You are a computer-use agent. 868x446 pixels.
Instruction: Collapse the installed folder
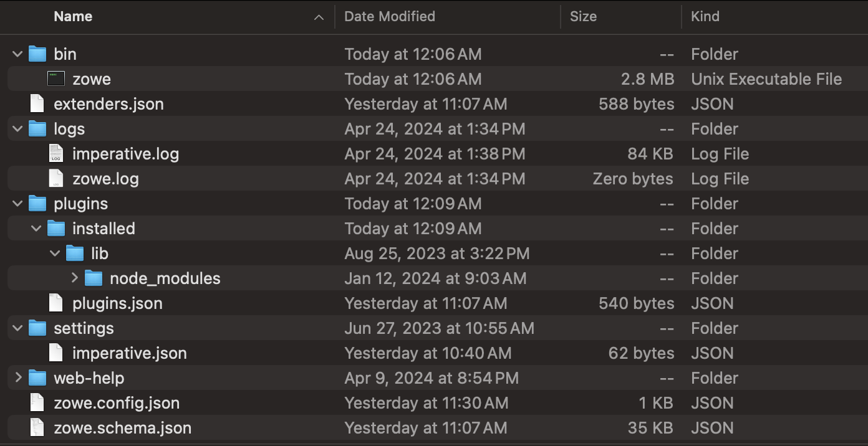point(36,228)
